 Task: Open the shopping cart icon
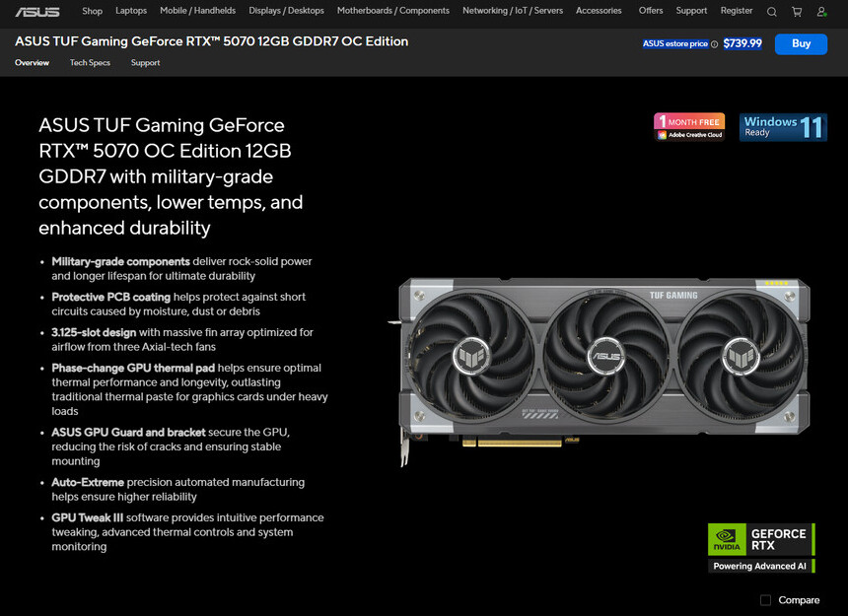797,12
